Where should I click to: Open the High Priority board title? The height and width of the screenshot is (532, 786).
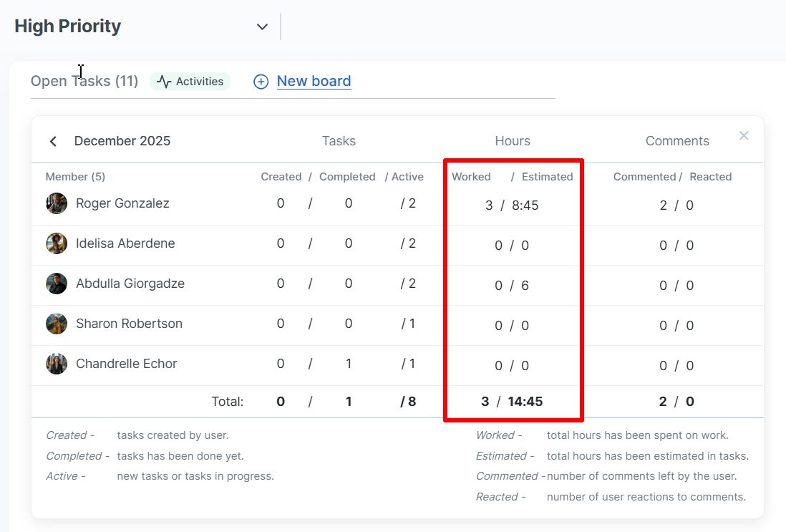pyautogui.click(x=68, y=26)
